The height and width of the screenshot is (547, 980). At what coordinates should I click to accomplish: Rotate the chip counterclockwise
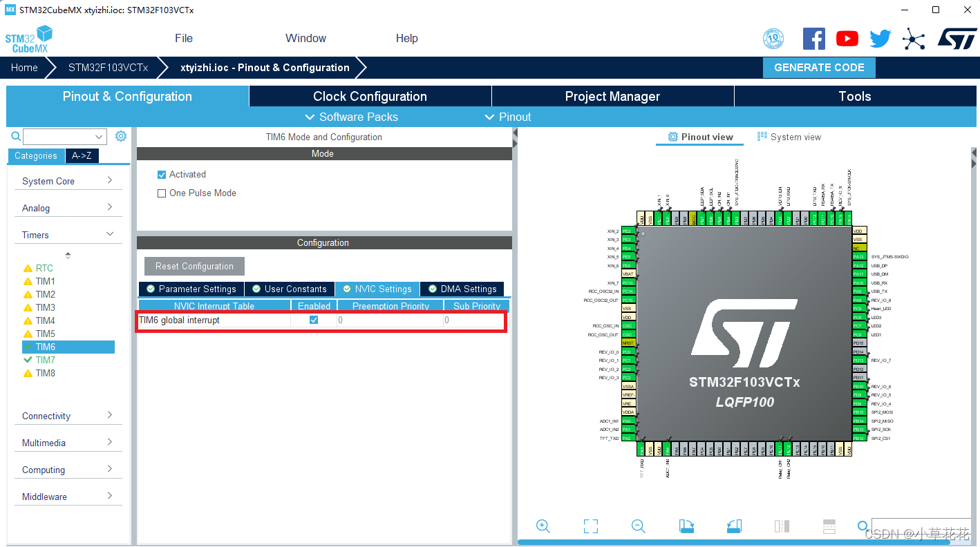pyautogui.click(x=734, y=526)
